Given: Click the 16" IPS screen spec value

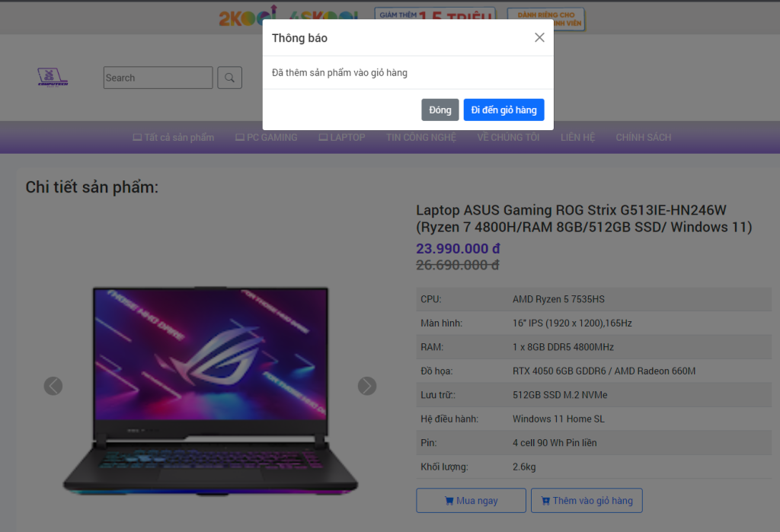Looking at the screenshot, I should pos(572,323).
